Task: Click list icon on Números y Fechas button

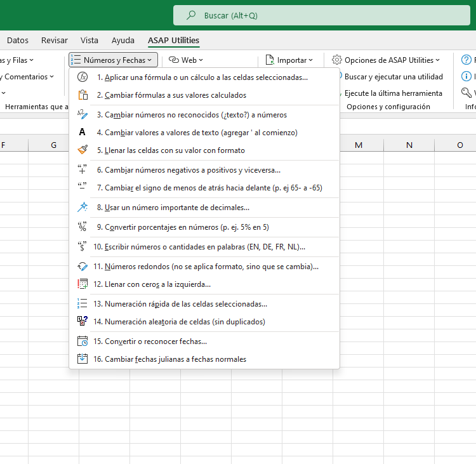Action: (76, 60)
